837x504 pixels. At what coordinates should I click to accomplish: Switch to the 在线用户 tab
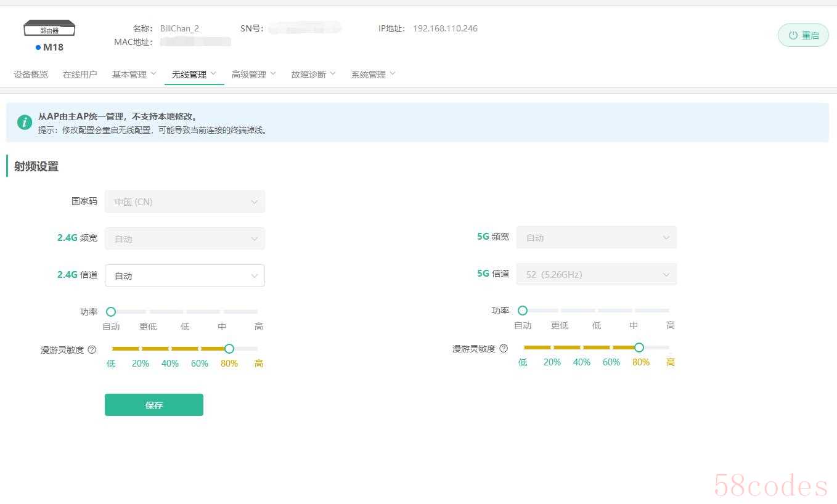coord(80,75)
